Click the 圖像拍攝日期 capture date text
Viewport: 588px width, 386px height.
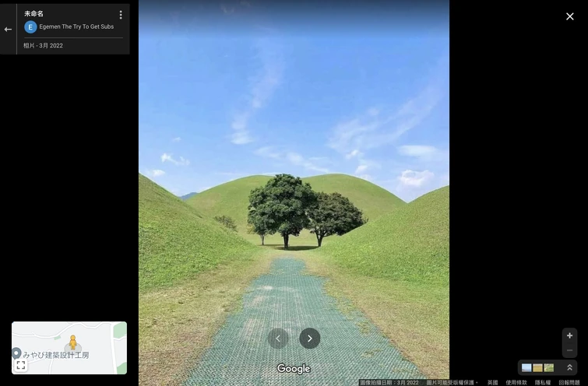click(x=389, y=383)
